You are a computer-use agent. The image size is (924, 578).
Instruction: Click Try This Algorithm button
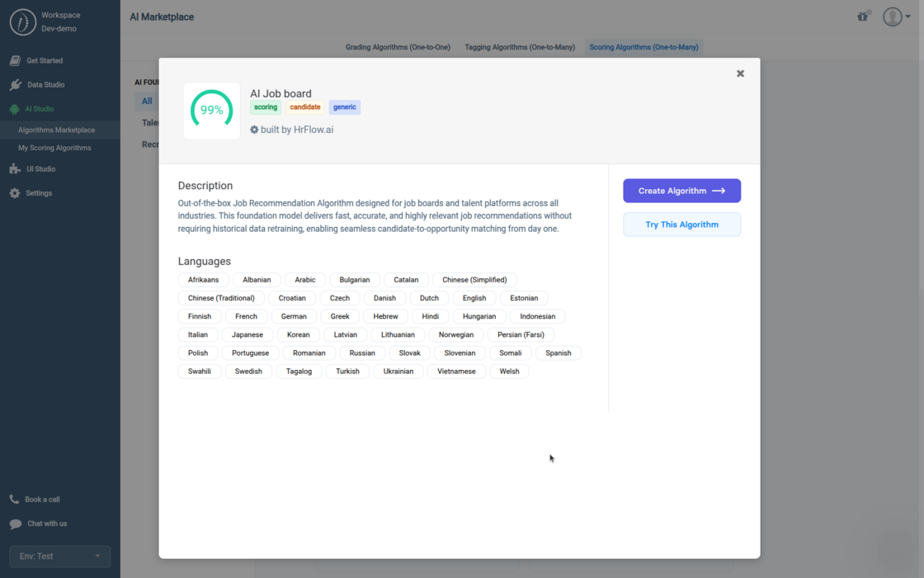click(681, 224)
